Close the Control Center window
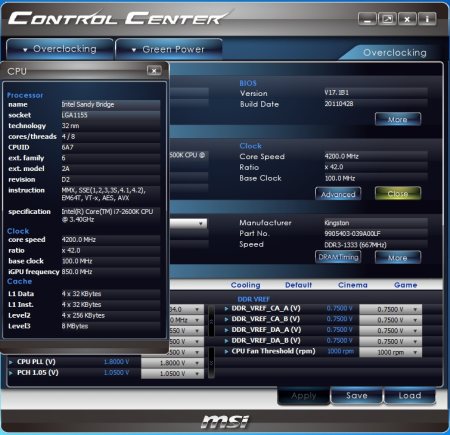The width and height of the screenshot is (450, 435). pyautogui.click(x=407, y=19)
